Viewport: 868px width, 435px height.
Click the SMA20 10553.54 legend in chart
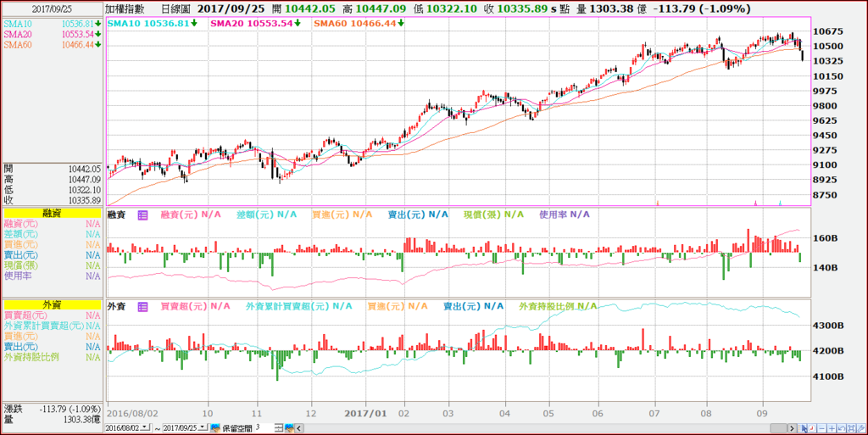tap(255, 23)
